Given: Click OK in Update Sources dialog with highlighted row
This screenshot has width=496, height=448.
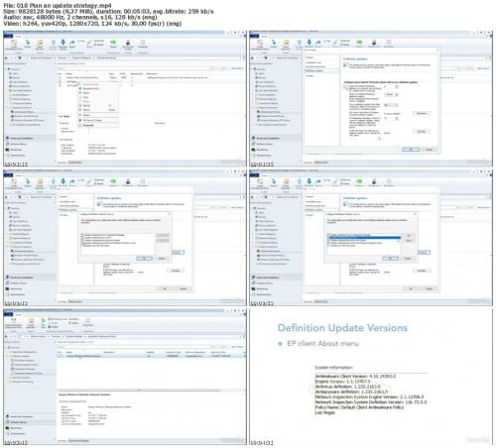Looking at the screenshot, I should [x=391, y=259].
